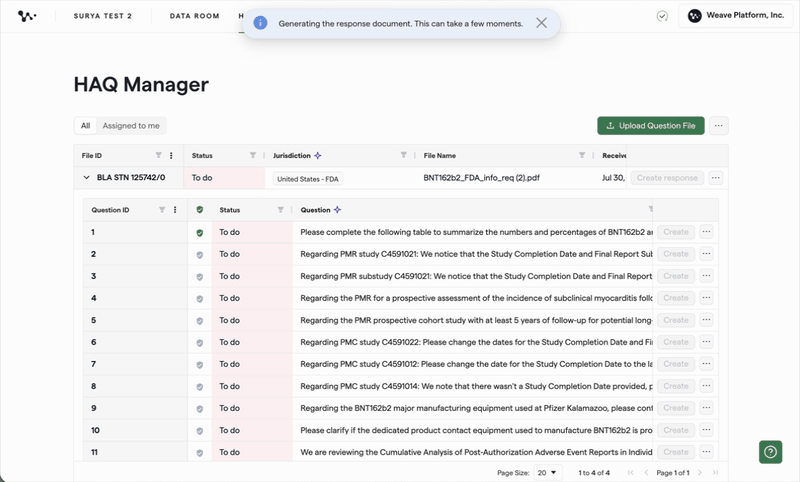Click the sync status checkmark icon
This screenshot has height=482, width=800.
click(x=662, y=16)
